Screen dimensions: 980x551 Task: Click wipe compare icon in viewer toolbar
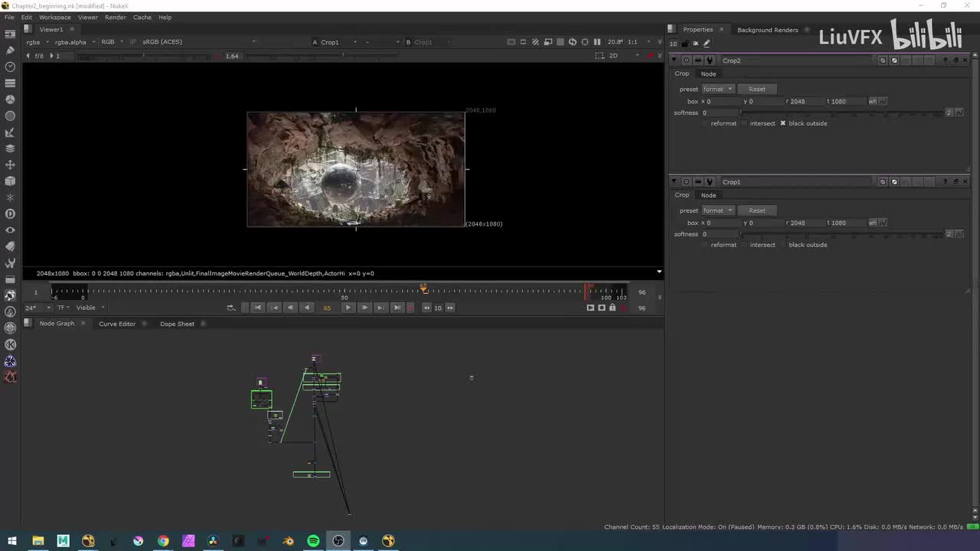coord(535,42)
